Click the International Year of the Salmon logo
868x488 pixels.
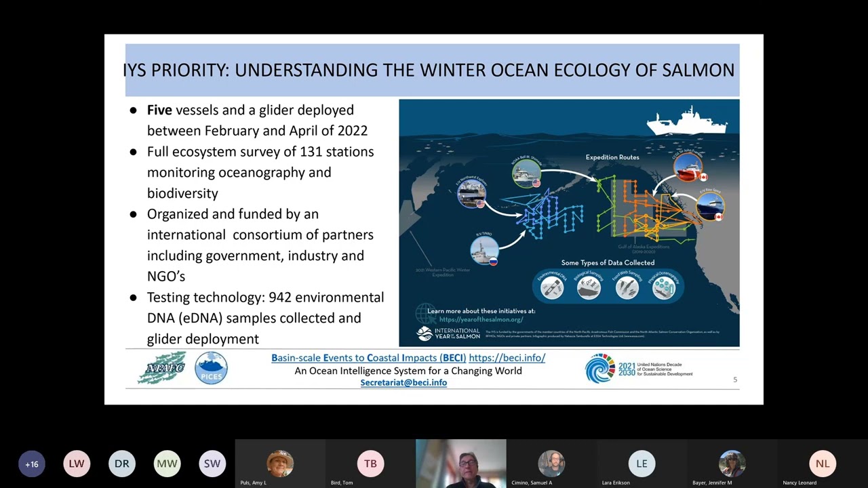448,333
